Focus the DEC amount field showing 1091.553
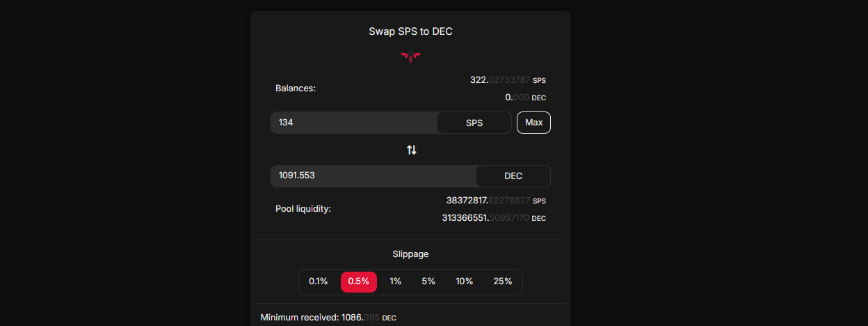Viewport: 868px width, 326px height. point(373,176)
